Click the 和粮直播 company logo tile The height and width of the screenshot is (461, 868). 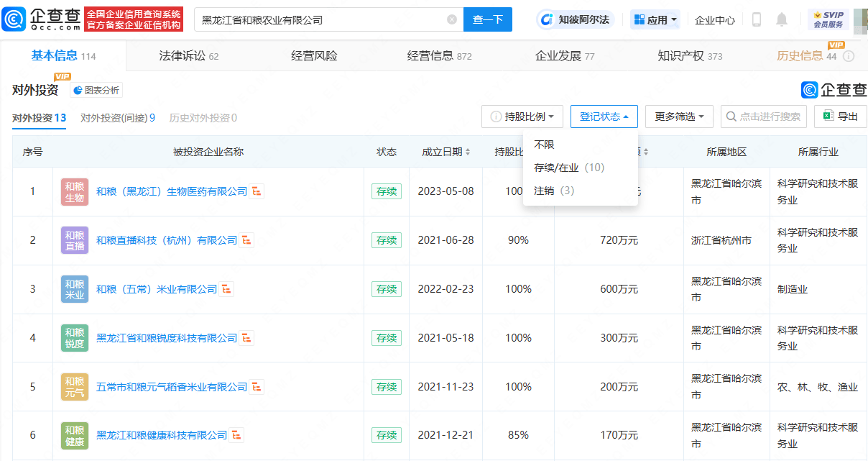tap(75, 240)
